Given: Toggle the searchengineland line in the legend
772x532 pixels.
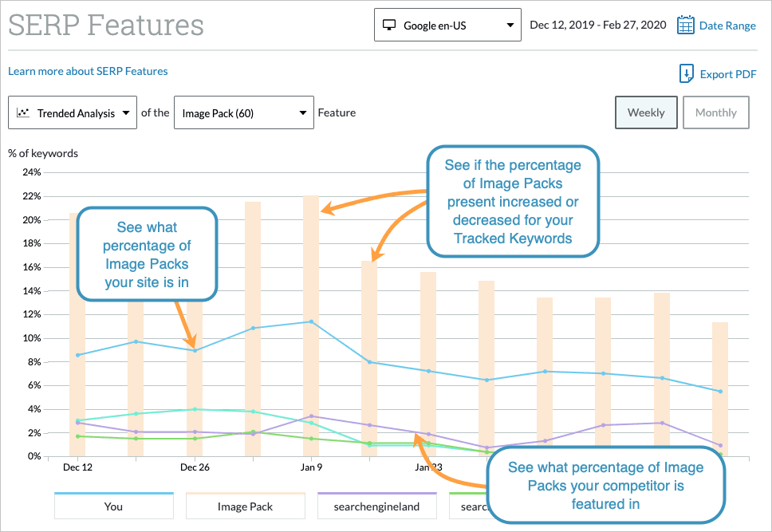Looking at the screenshot, I should [x=376, y=506].
